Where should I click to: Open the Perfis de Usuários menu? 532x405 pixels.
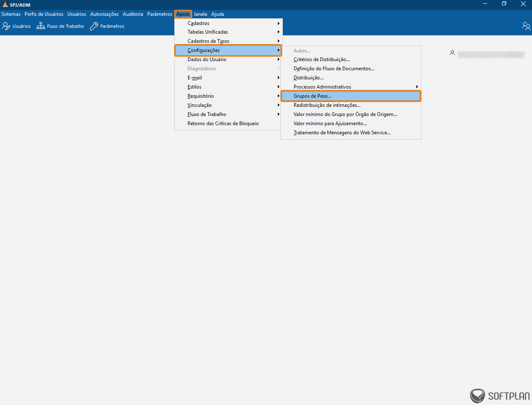point(44,14)
